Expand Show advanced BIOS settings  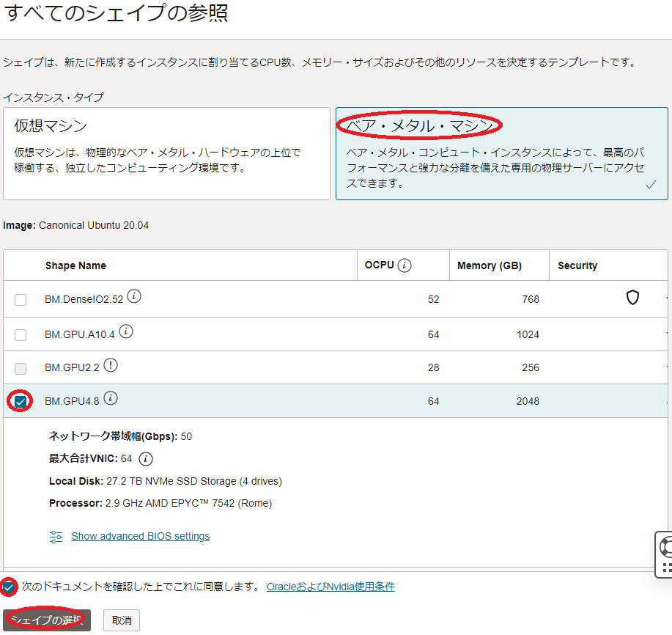pyautogui.click(x=140, y=536)
